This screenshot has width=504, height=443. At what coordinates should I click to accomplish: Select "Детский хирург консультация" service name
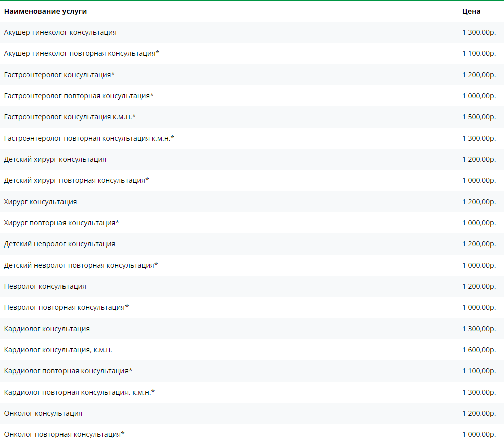click(x=55, y=159)
